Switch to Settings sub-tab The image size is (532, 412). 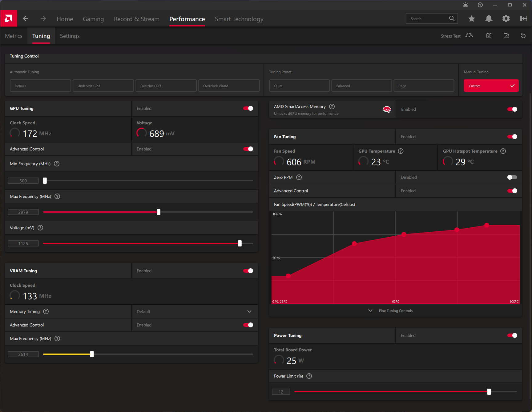tap(70, 36)
